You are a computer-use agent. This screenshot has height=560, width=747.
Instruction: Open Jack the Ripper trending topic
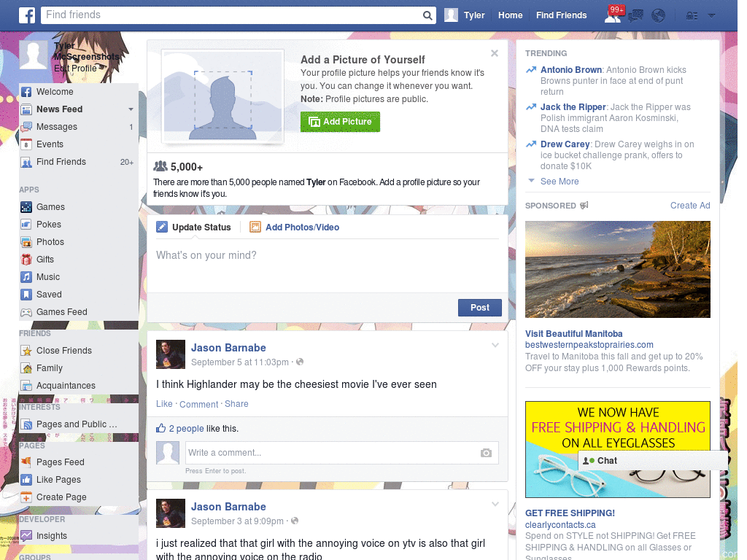click(x=573, y=107)
